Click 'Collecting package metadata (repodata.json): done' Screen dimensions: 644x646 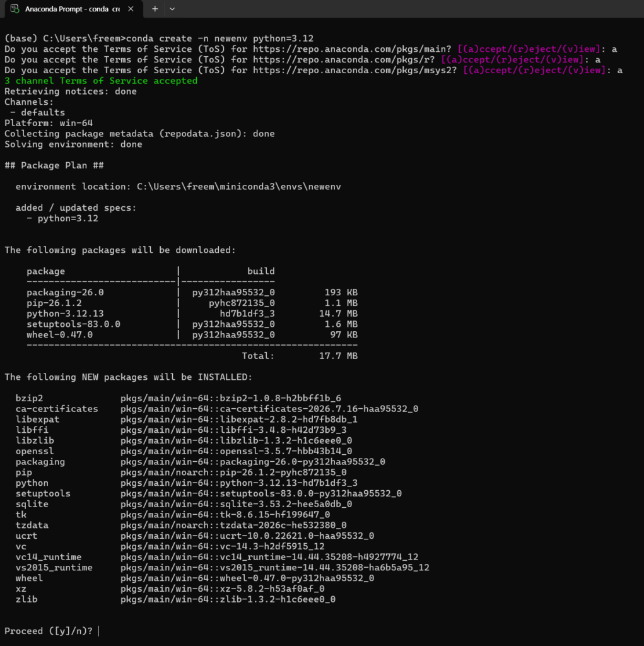[139, 134]
